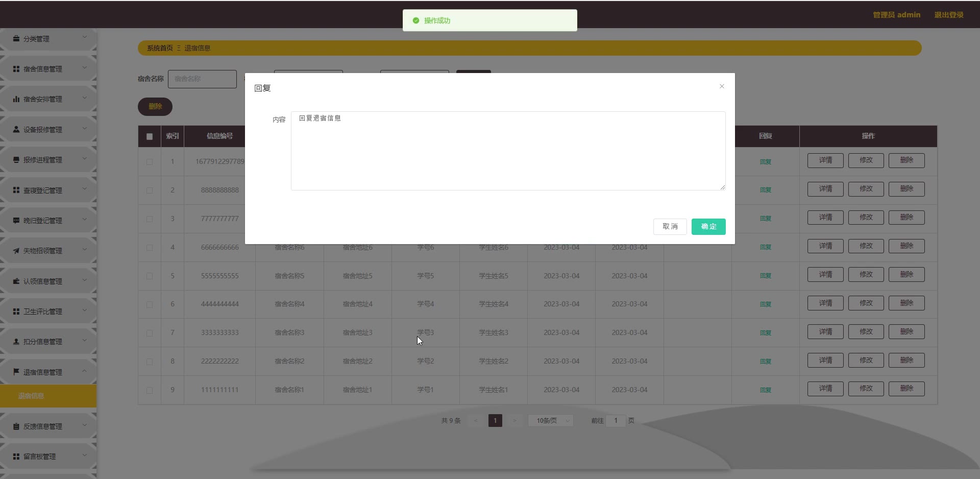Click cell 宿舍地址2
Screen dimensions: 980x479
358,361
